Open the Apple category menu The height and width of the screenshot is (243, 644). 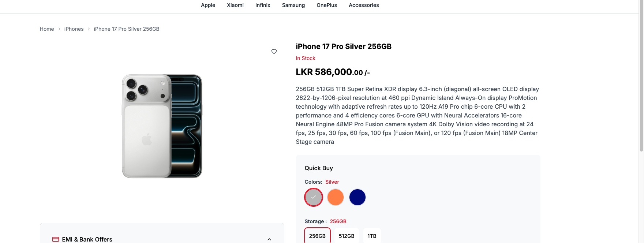[208, 5]
